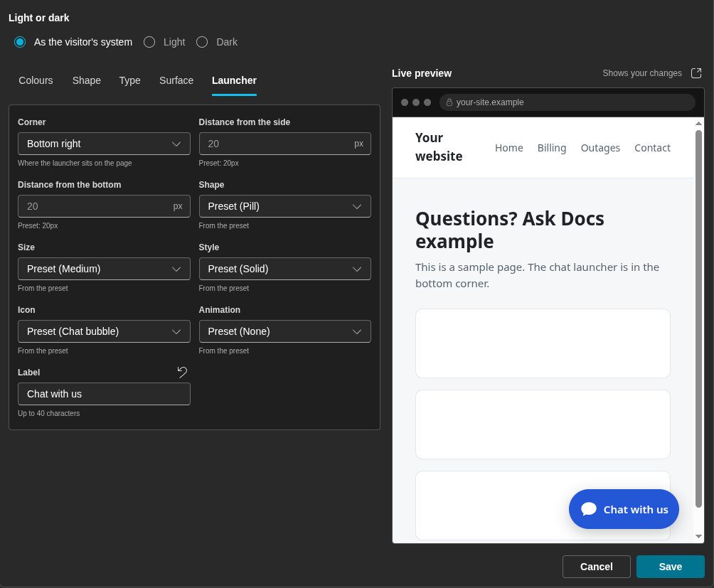This screenshot has height=588, width=714.
Task: Switch to the Shape tab
Action: pyautogui.click(x=87, y=80)
